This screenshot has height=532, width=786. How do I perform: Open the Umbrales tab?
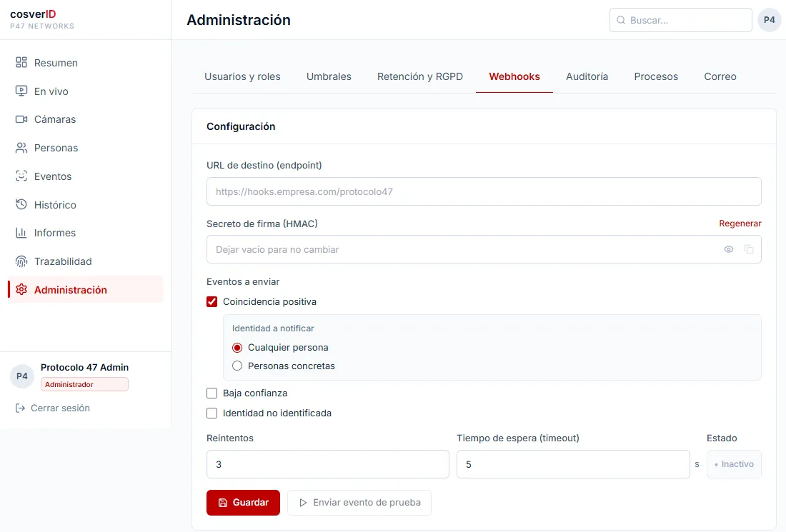pyautogui.click(x=329, y=76)
